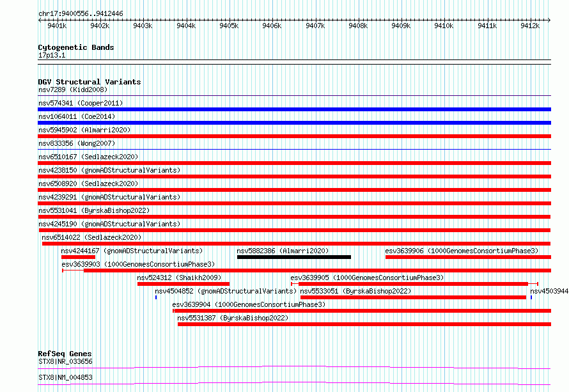Click the left arrowhead of the ruler

[x=40, y=20]
